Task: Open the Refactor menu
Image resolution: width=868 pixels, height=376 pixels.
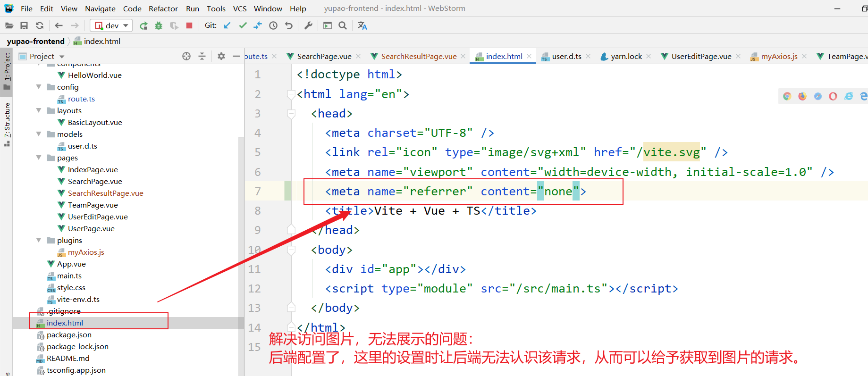Action: [x=163, y=8]
